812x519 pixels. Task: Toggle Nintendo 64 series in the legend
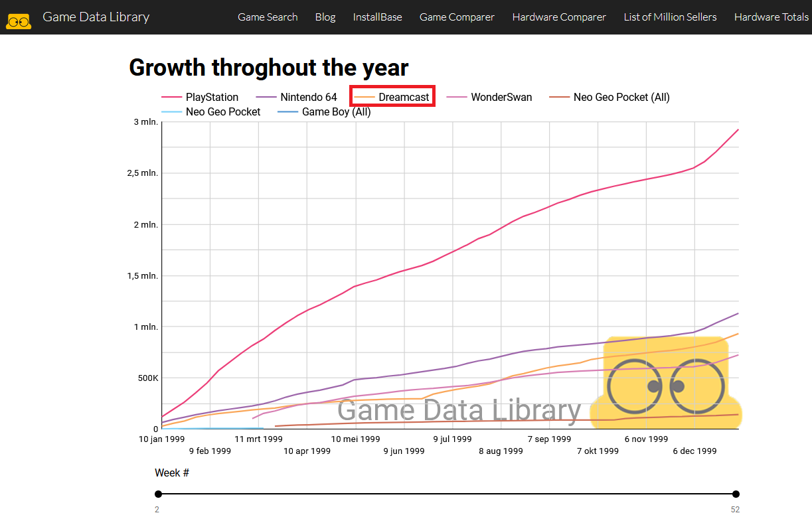click(x=296, y=97)
